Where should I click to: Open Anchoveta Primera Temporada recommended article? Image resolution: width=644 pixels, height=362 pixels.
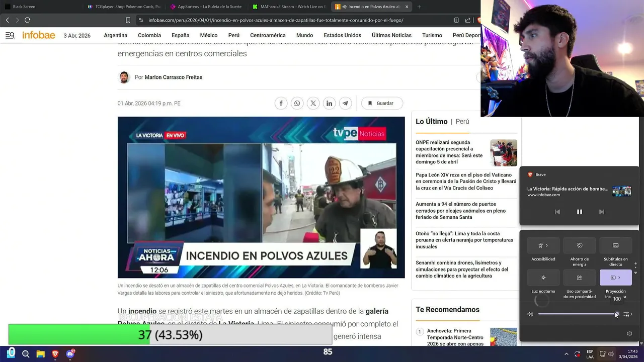click(x=455, y=337)
